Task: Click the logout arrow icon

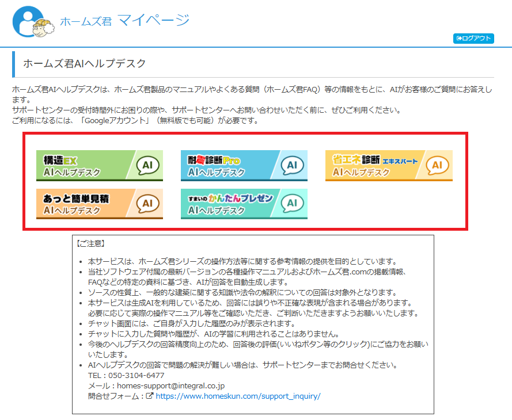Action: [x=458, y=39]
